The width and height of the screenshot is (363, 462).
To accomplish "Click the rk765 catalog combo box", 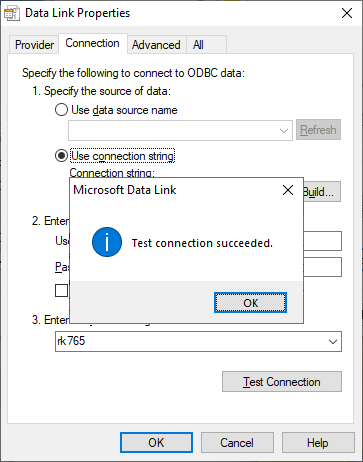I will coord(198,341).
